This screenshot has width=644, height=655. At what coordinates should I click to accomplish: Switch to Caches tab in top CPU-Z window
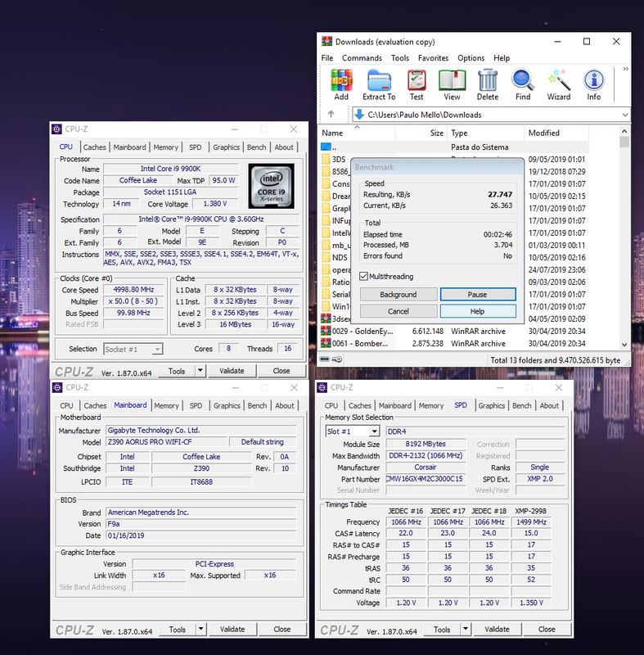click(x=94, y=147)
